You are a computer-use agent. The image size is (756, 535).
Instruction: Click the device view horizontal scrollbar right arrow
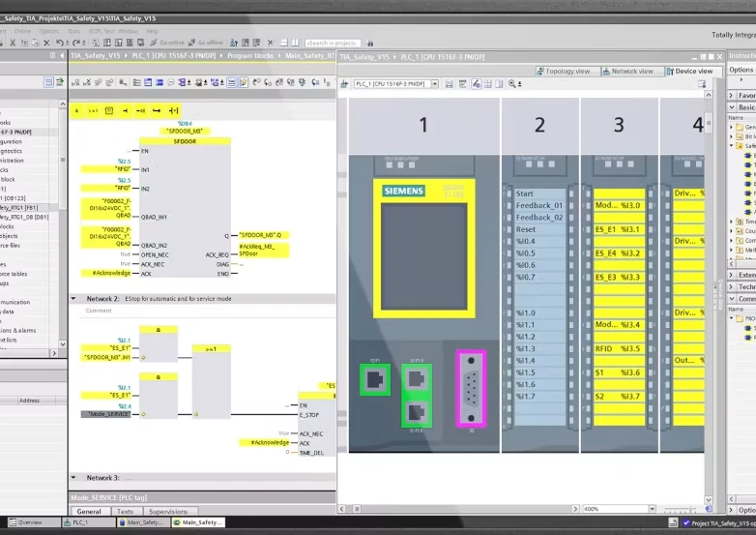coord(575,509)
